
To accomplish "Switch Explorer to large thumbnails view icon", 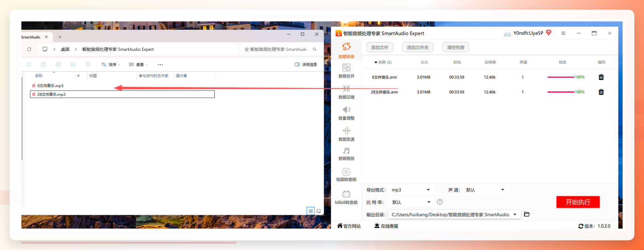I will pos(319,211).
